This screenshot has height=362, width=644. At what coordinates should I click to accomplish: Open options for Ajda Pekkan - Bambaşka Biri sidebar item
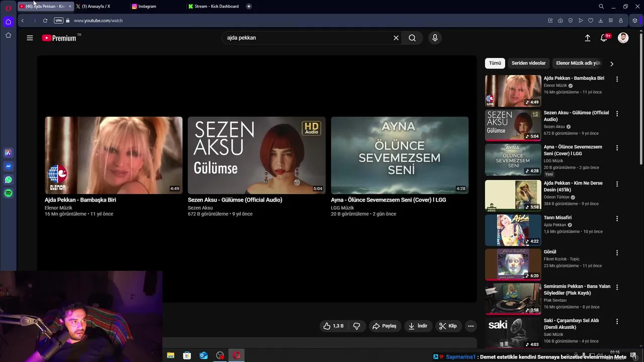[x=617, y=79]
